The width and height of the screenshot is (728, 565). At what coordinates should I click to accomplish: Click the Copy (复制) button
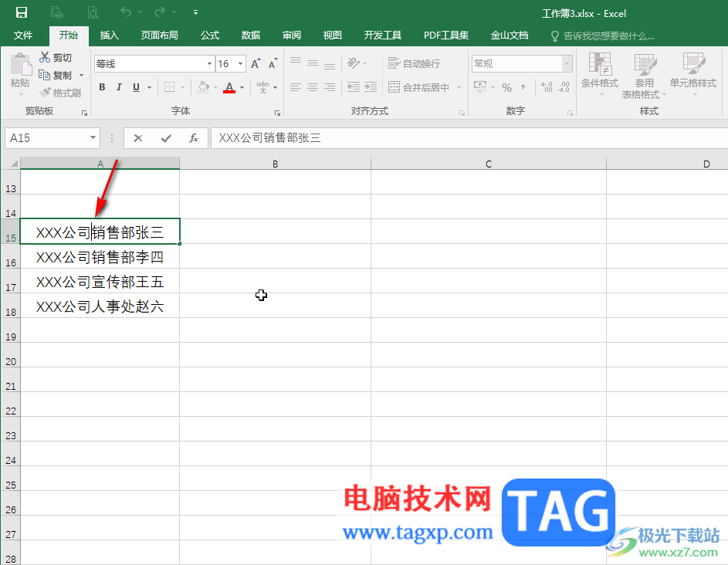click(x=56, y=75)
